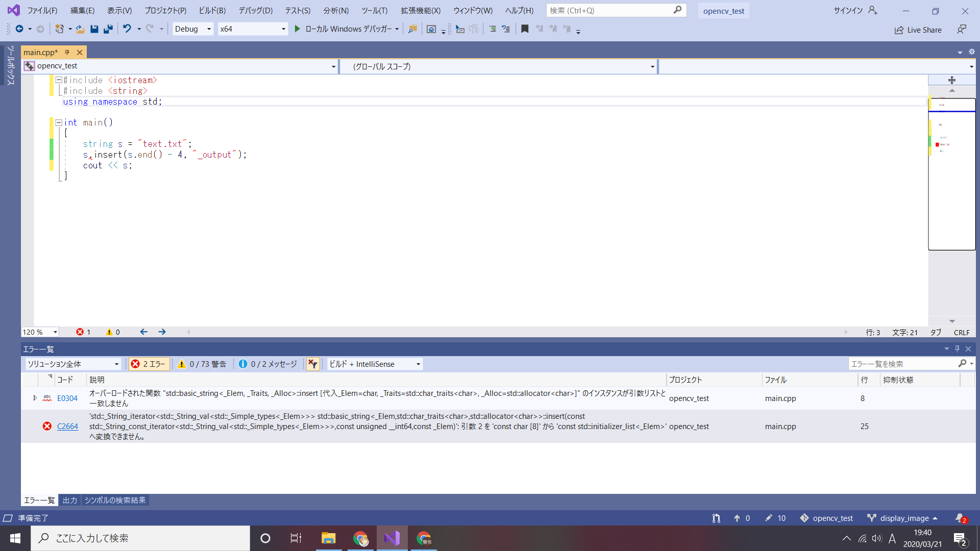The height and width of the screenshot is (551, 980).
Task: Toggle the 0/73 warnings filter
Action: (x=202, y=364)
